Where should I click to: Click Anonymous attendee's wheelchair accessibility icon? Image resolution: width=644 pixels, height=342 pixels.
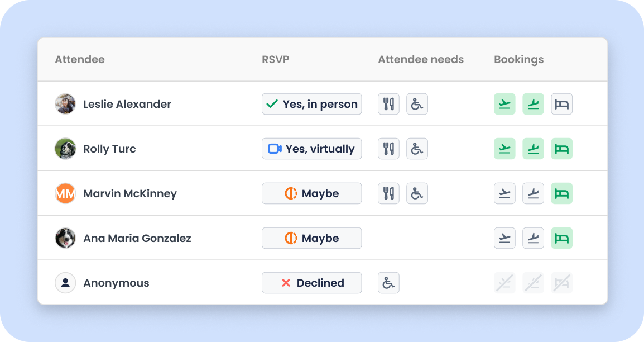click(388, 283)
